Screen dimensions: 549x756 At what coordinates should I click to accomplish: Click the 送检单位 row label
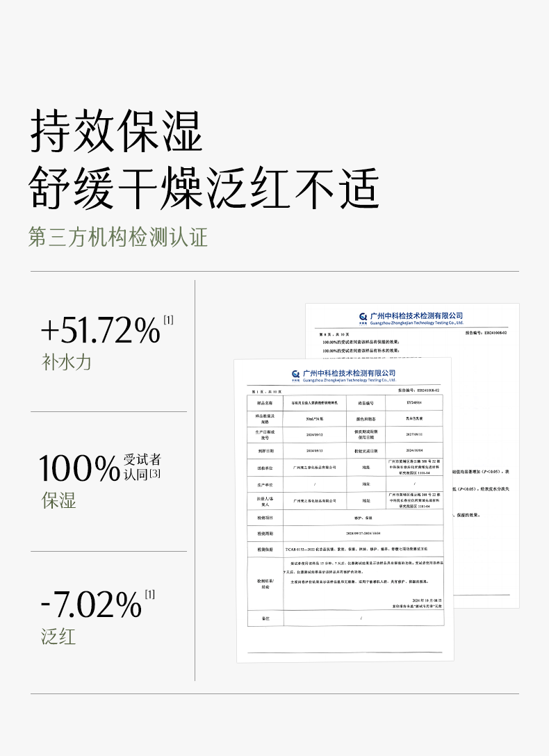[265, 468]
